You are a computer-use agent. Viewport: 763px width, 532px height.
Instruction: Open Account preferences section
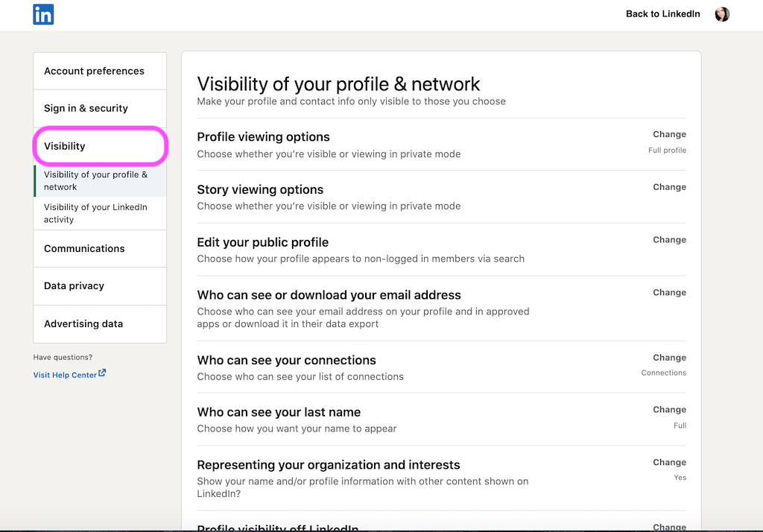coord(100,71)
